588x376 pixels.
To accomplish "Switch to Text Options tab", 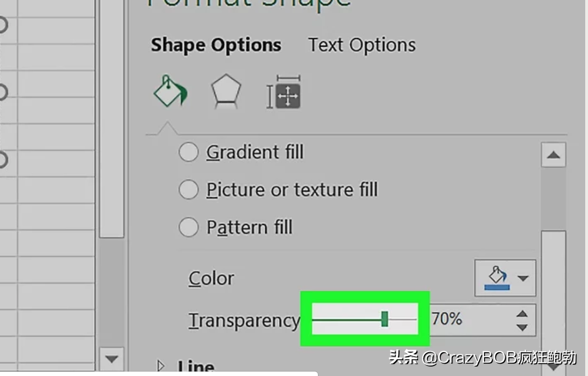I will 362,45.
